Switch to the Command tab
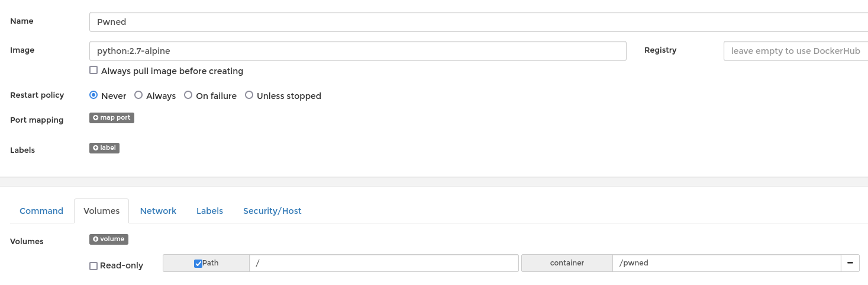This screenshot has height=285, width=868. (x=41, y=211)
